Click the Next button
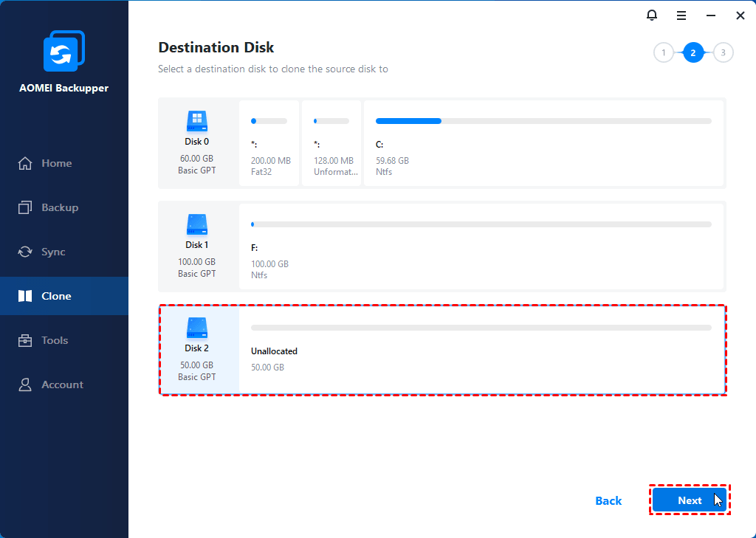Viewport: 756px width, 538px height. 690,500
